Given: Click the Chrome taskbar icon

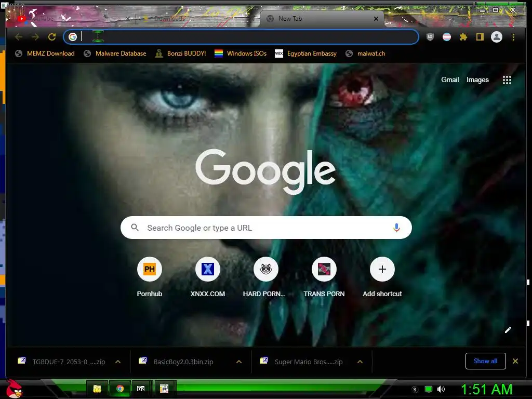Looking at the screenshot, I should coord(120,389).
